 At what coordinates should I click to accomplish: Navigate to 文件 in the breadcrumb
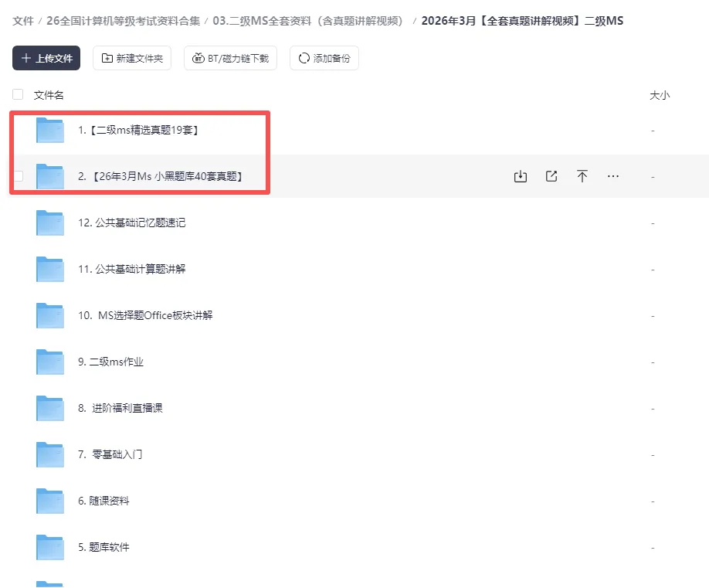[21, 22]
